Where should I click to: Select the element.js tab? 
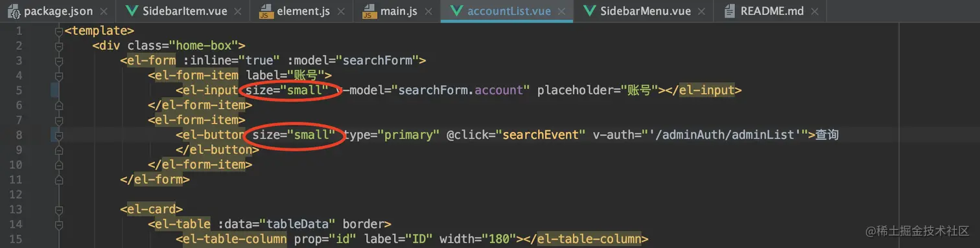pyautogui.click(x=302, y=11)
